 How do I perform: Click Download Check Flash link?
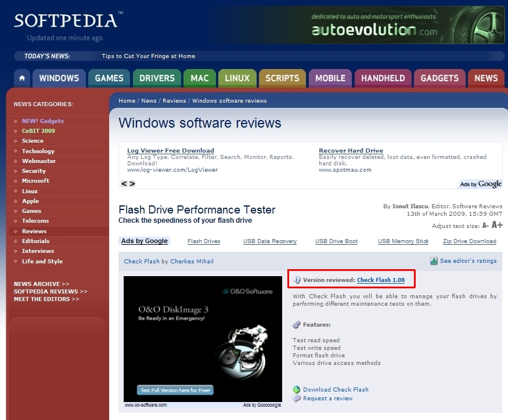pyautogui.click(x=336, y=390)
